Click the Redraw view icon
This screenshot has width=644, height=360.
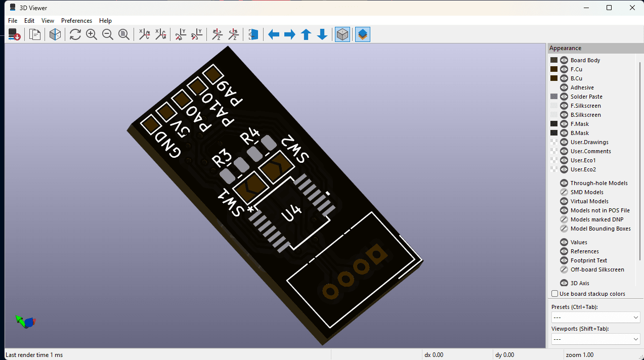point(75,34)
